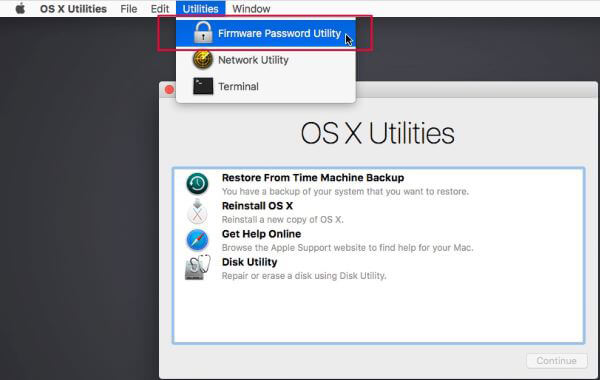Open the Apple menu
The height and width of the screenshot is (380, 600).
20,8
